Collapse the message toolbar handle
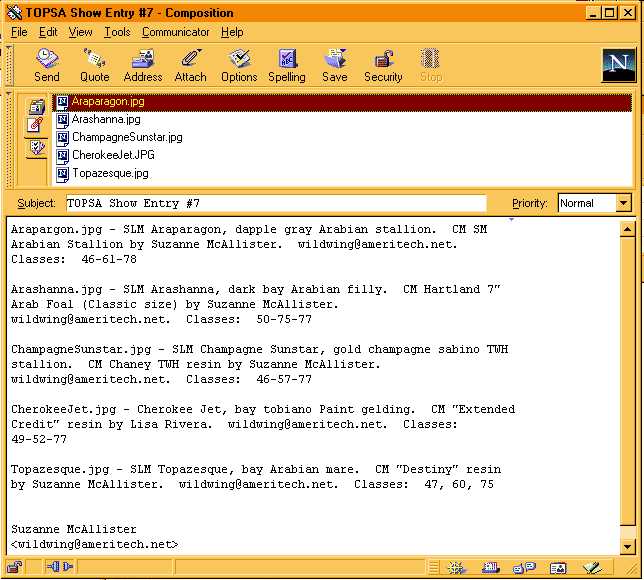The height and width of the screenshot is (580, 644). point(8,66)
